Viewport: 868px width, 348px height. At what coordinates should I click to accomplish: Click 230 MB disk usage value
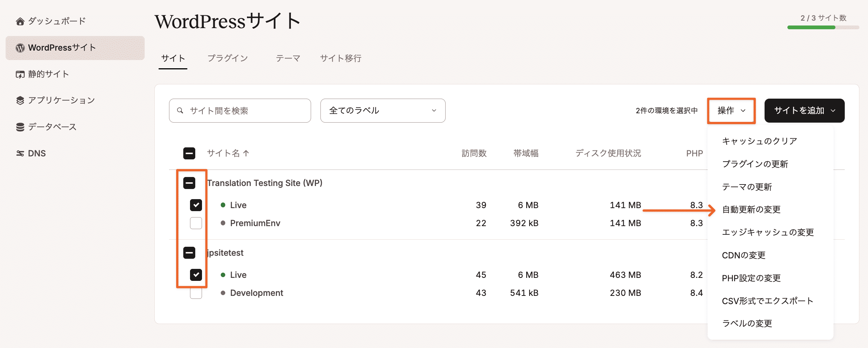coord(625,293)
